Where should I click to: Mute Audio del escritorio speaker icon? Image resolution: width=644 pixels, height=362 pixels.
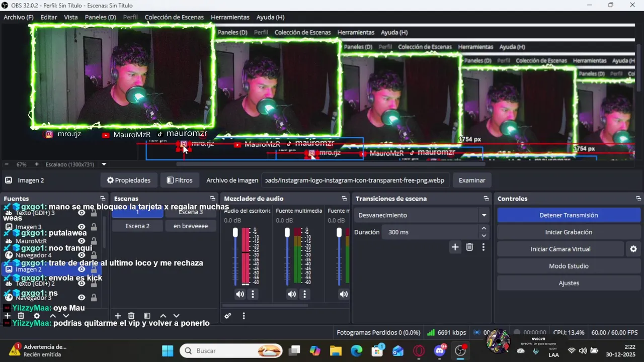tap(240, 294)
